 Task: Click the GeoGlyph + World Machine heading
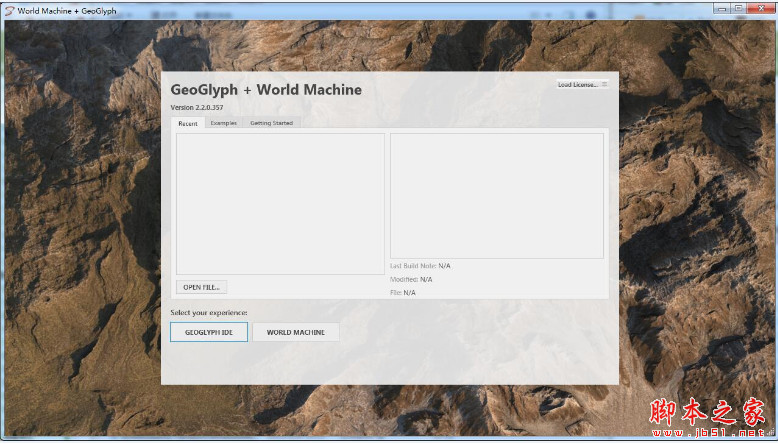(x=266, y=90)
